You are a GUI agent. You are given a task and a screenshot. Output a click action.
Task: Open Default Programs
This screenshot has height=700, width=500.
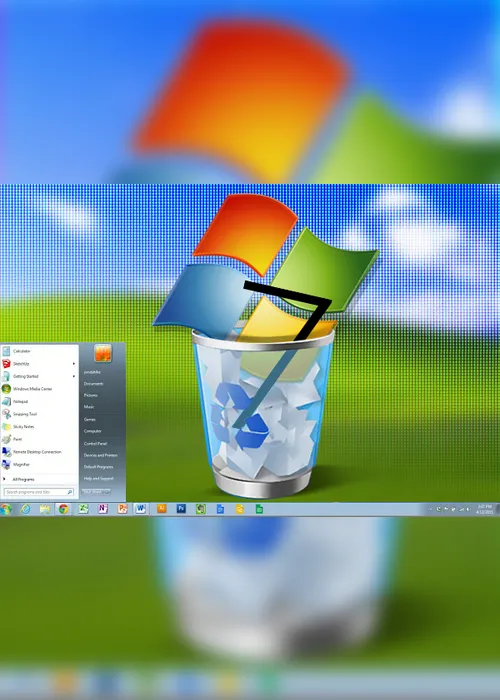[x=98, y=467]
